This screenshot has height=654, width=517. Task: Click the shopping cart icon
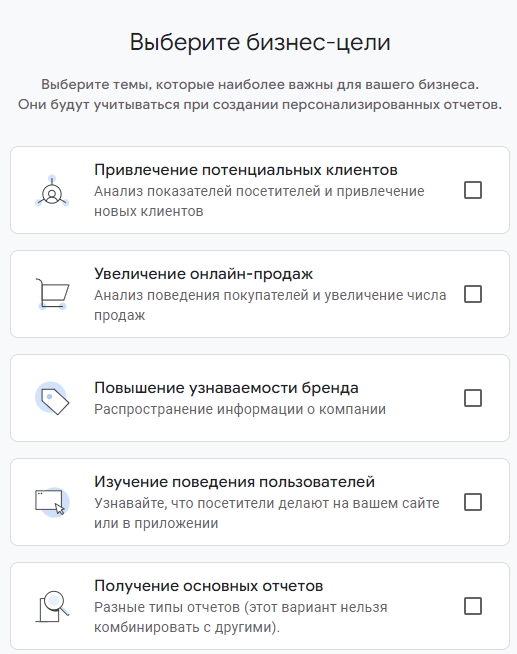pos(52,294)
